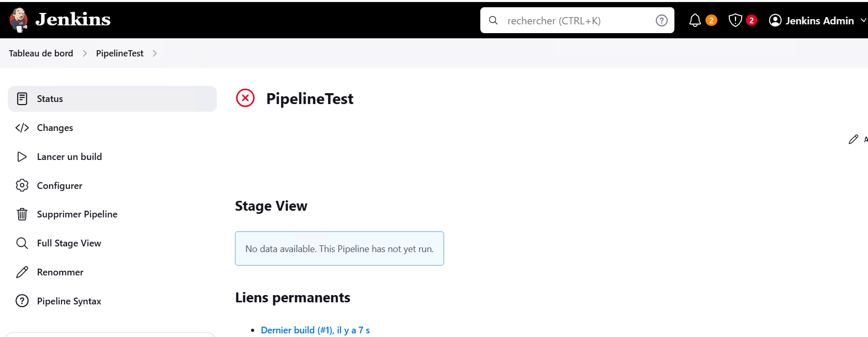The width and height of the screenshot is (868, 337).
Task: Open the security shield warnings
Action: point(735,20)
